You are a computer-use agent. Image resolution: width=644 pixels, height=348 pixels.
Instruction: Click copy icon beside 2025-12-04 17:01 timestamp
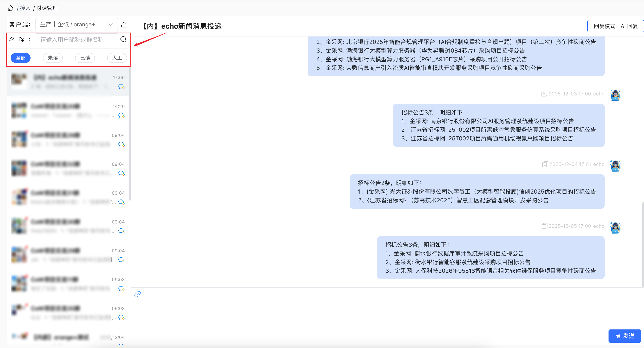pyautogui.click(x=545, y=164)
